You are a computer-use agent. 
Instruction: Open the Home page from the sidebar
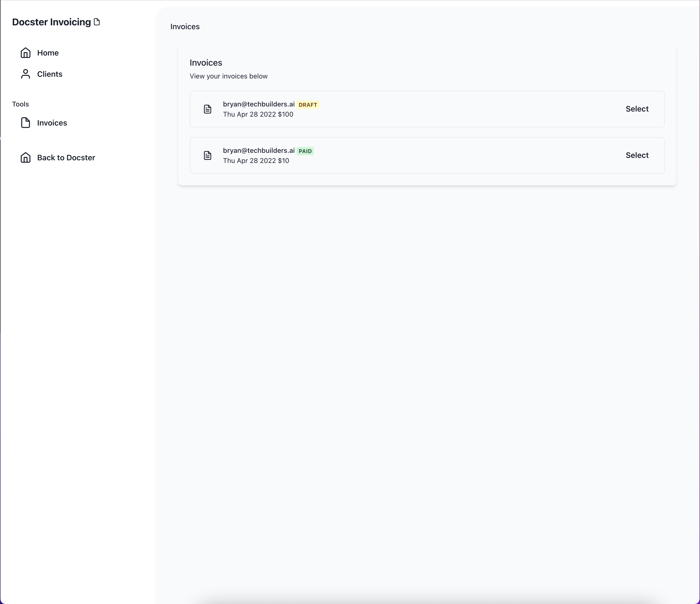click(x=48, y=53)
